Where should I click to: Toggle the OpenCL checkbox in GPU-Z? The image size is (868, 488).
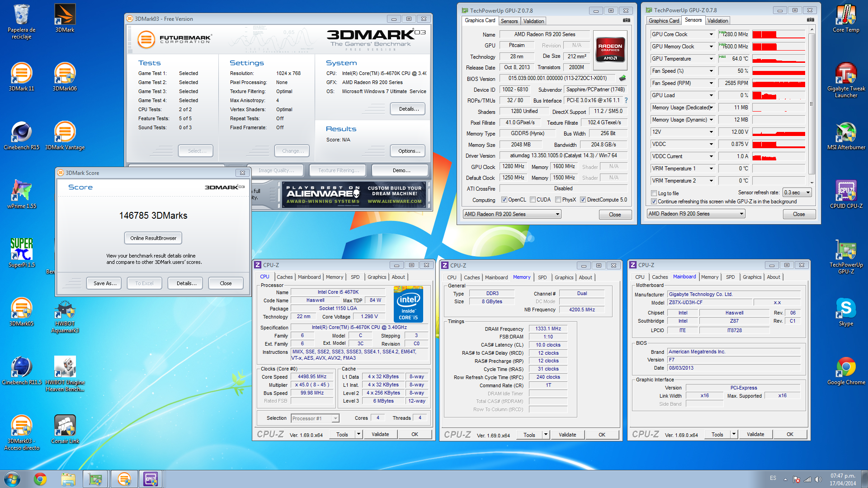504,200
